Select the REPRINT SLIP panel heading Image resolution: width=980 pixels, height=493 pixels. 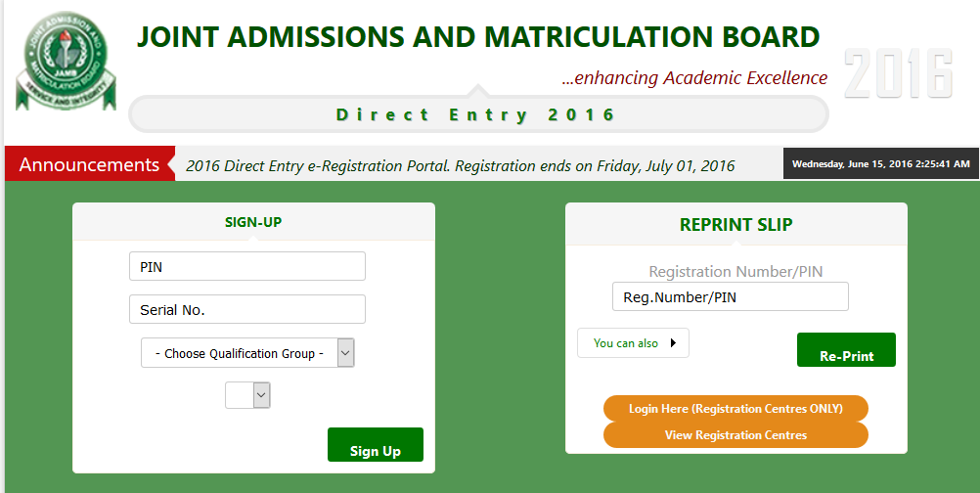[736, 224]
